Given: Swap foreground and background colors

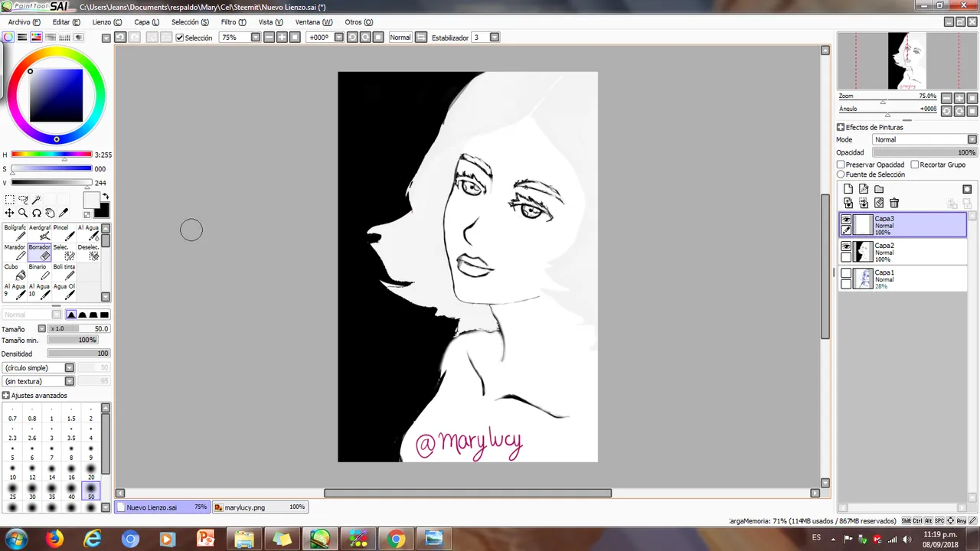Looking at the screenshot, I should [x=106, y=197].
